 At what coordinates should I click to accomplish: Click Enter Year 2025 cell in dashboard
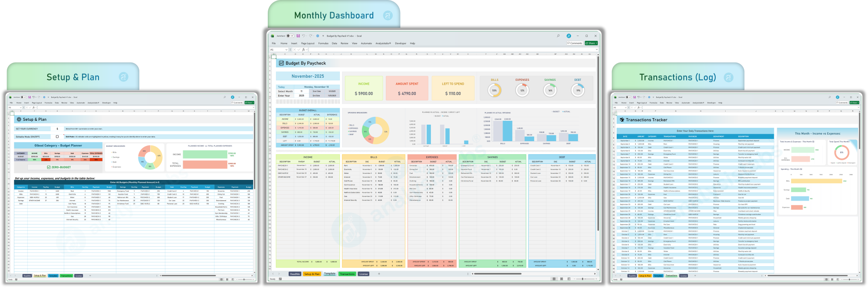302,96
